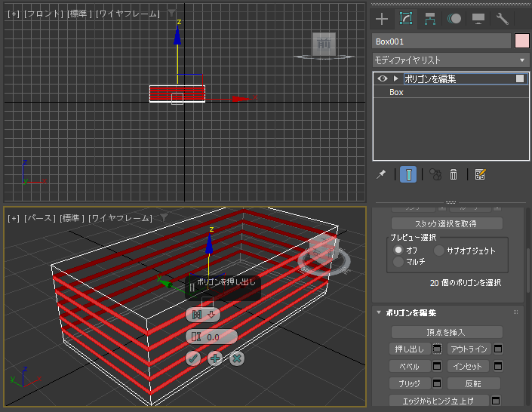Click the 押し出し button
The width and height of the screenshot is (532, 412).
(x=410, y=349)
